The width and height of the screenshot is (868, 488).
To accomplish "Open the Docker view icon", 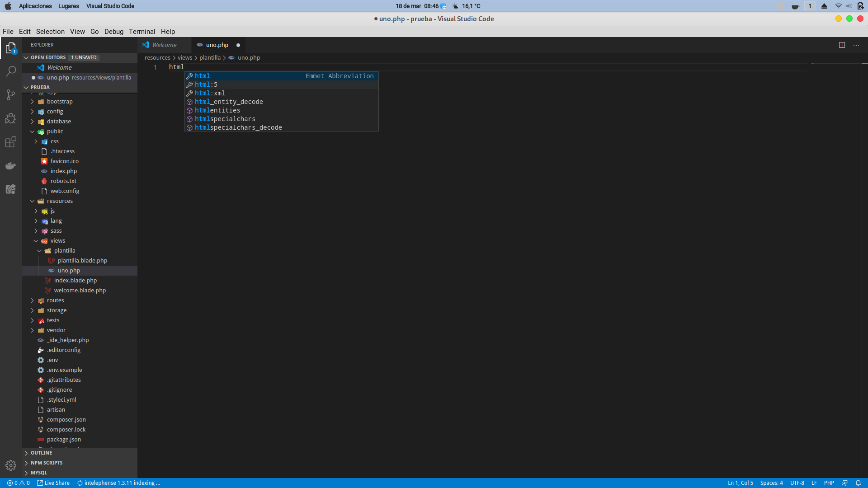I will tap(11, 165).
